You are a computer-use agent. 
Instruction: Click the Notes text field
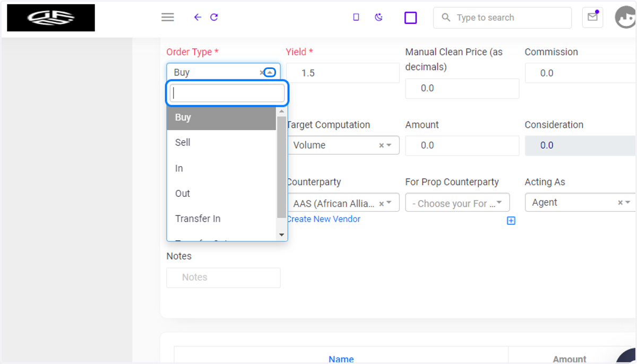click(223, 278)
